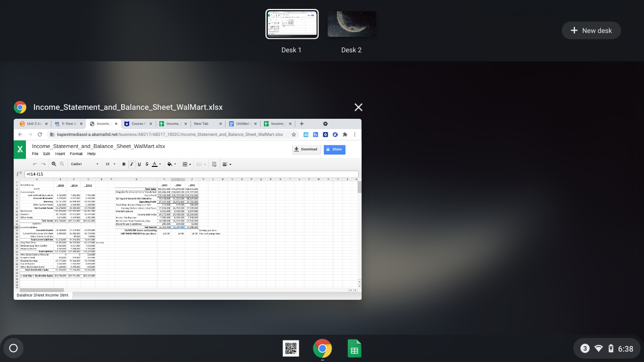Select the 'New Tab' browser tab
This screenshot has height=362, width=644.
(207, 123)
